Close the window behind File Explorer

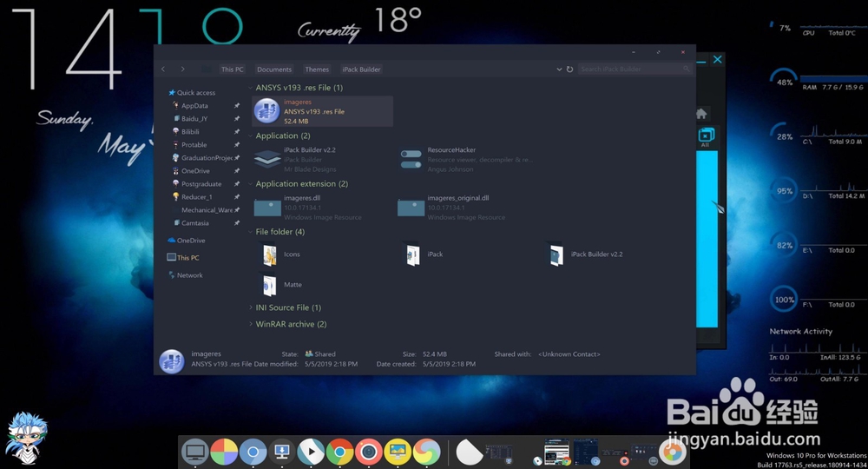pos(718,59)
